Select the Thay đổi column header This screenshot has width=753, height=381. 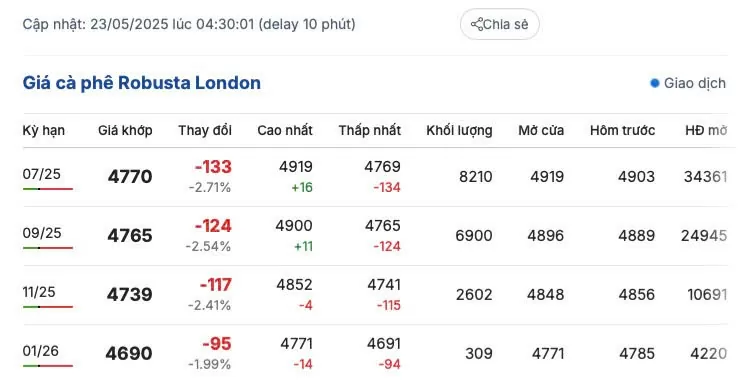(205, 130)
